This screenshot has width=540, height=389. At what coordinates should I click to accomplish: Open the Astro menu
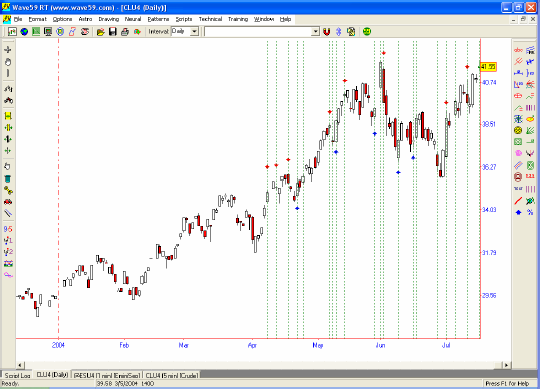[85, 19]
